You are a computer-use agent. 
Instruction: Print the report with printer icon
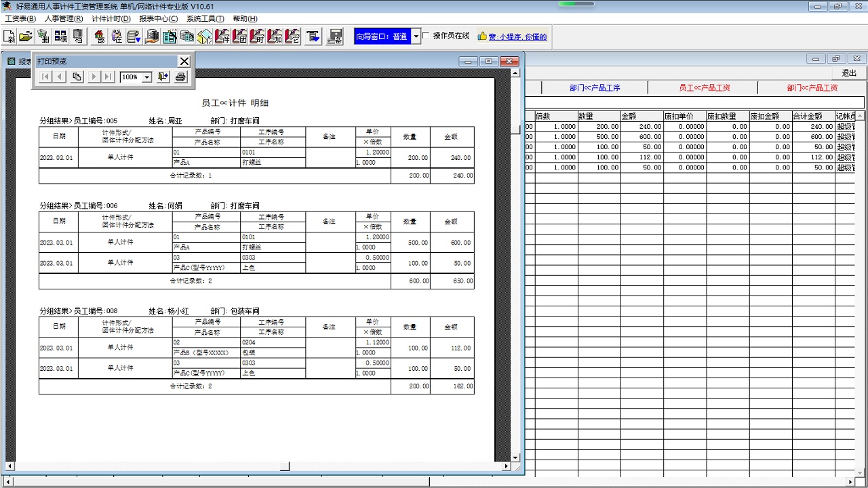point(180,77)
